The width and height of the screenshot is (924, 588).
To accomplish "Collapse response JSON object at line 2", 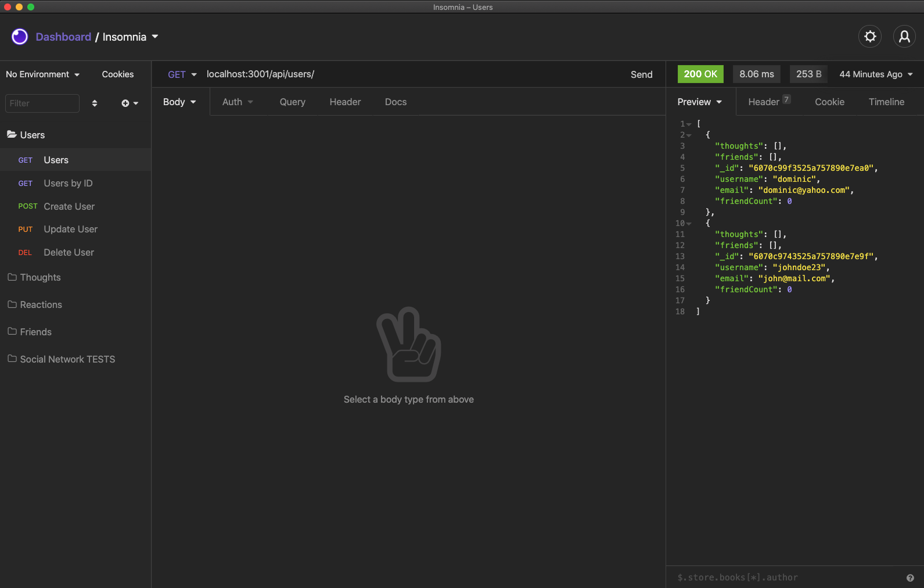I will [689, 135].
